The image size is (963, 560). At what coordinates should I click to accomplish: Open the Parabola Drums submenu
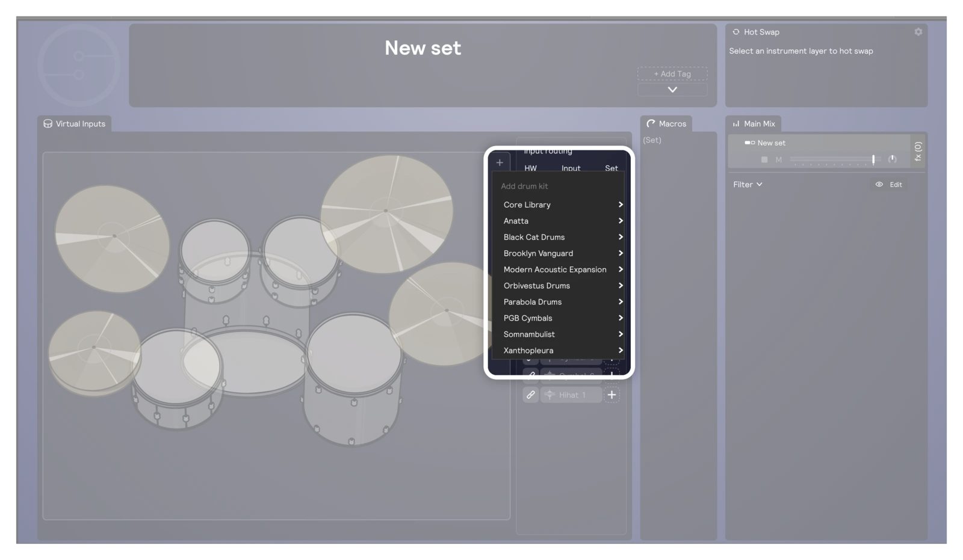(559, 302)
